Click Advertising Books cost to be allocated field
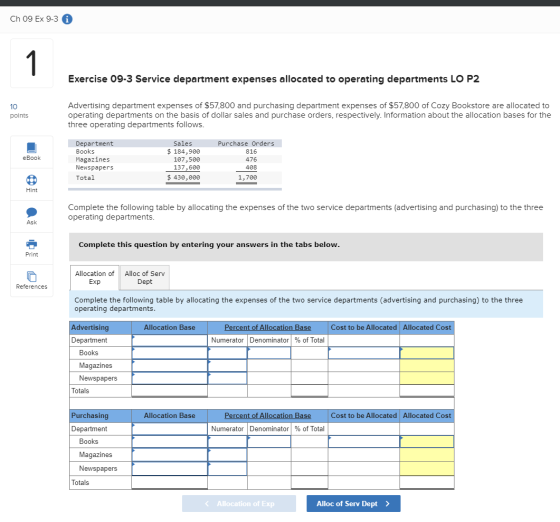Image resolution: width=560 pixels, height=522 pixels. (x=364, y=353)
